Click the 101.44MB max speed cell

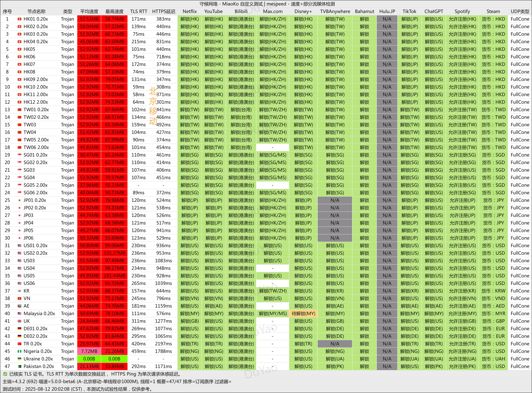(114, 276)
